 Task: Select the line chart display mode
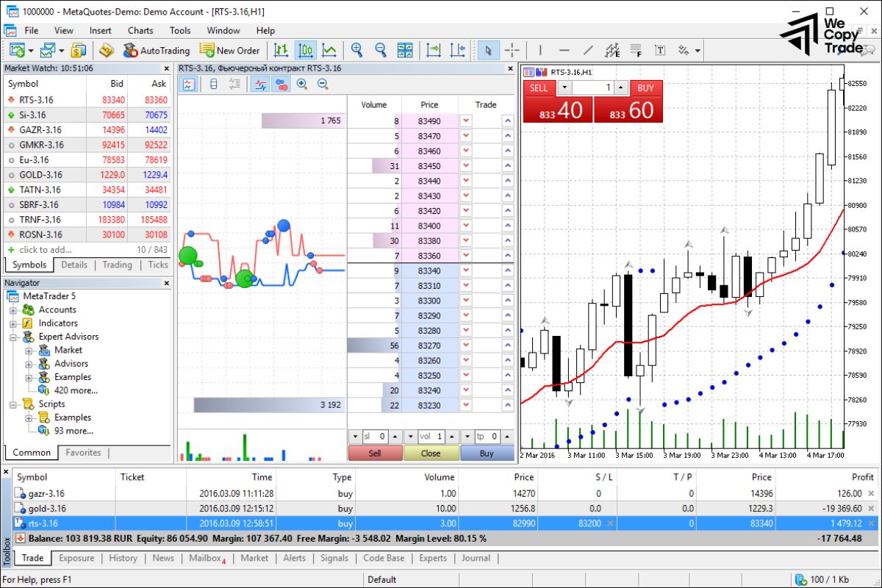329,50
